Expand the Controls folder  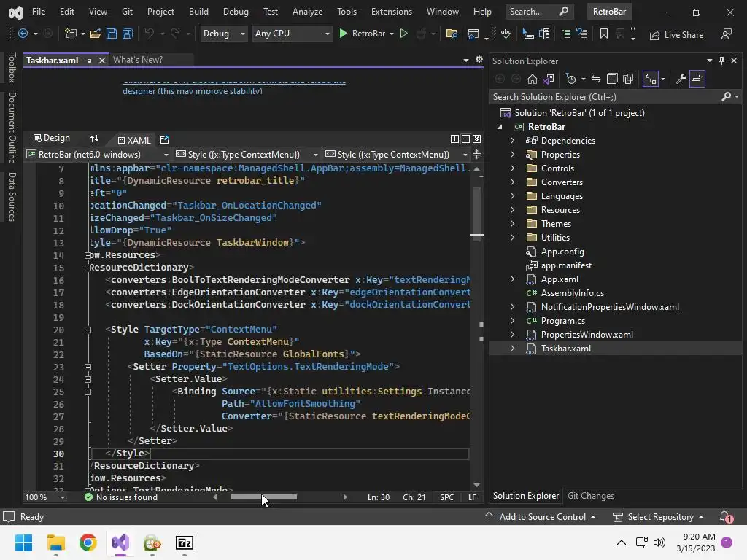tap(512, 168)
